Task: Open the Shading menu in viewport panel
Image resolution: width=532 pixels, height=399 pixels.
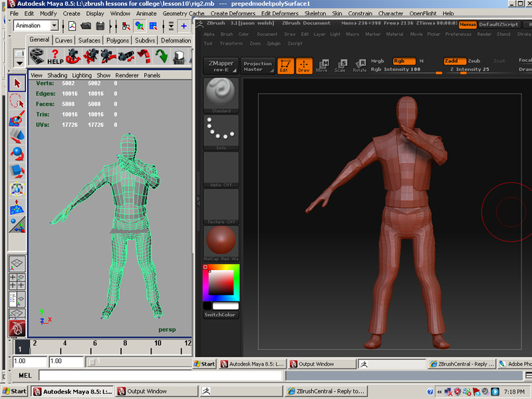Action: (x=57, y=75)
